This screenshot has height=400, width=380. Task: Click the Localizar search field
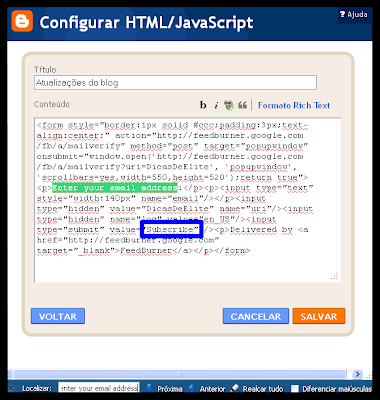pyautogui.click(x=99, y=388)
